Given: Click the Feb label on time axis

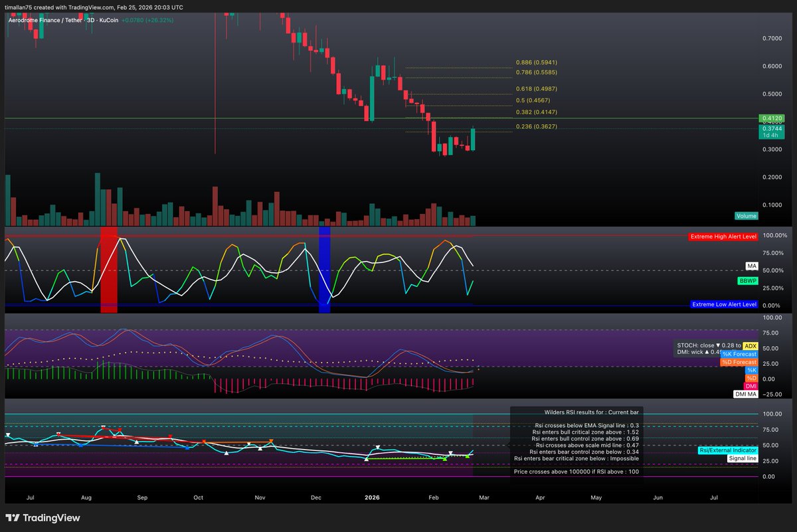Looking at the screenshot, I should [434, 496].
